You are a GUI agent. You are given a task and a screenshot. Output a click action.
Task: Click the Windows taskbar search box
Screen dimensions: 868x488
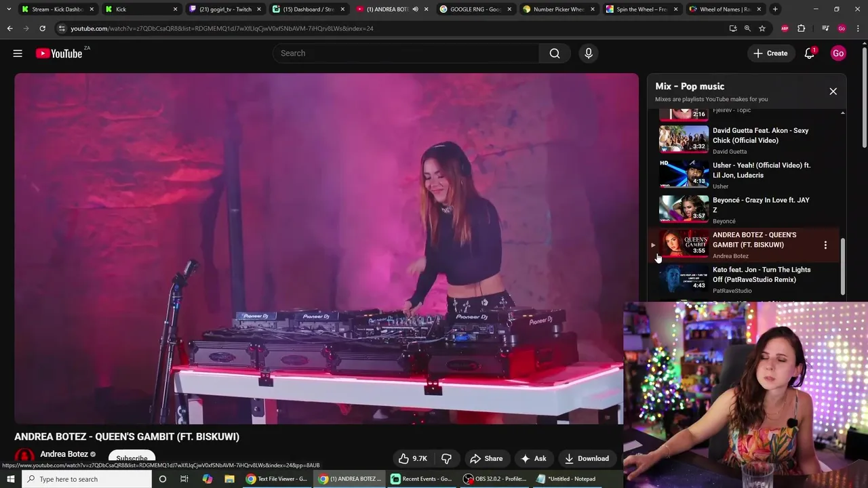(x=87, y=479)
